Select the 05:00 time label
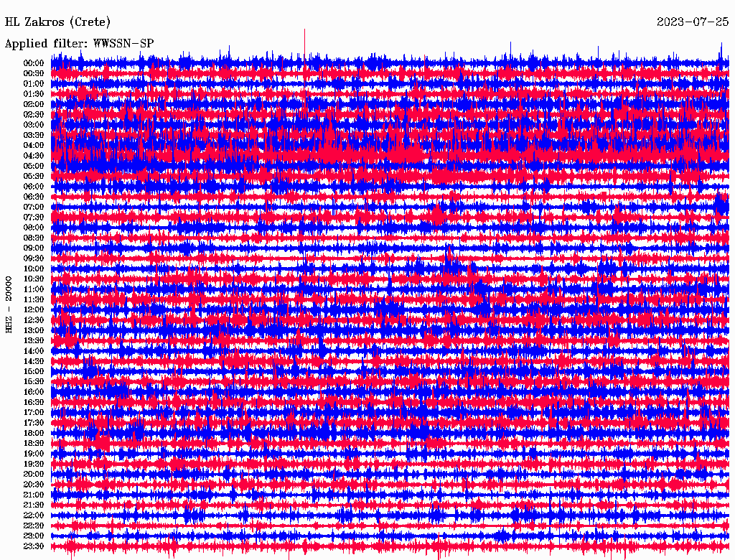 (x=34, y=166)
